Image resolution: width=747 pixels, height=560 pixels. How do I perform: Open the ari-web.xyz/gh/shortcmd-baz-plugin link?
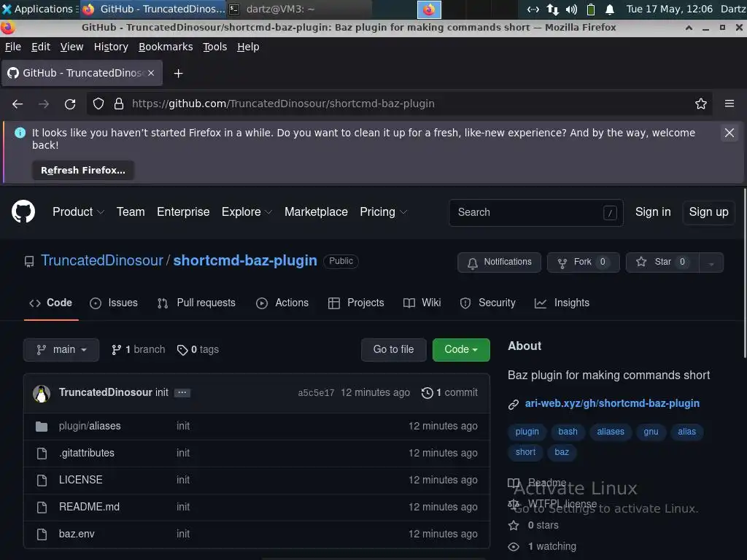pos(612,404)
